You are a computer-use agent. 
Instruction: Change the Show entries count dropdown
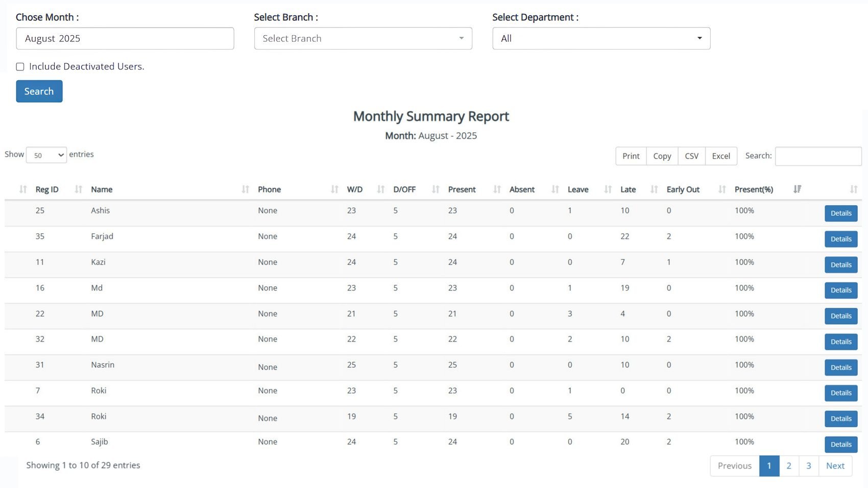click(46, 155)
